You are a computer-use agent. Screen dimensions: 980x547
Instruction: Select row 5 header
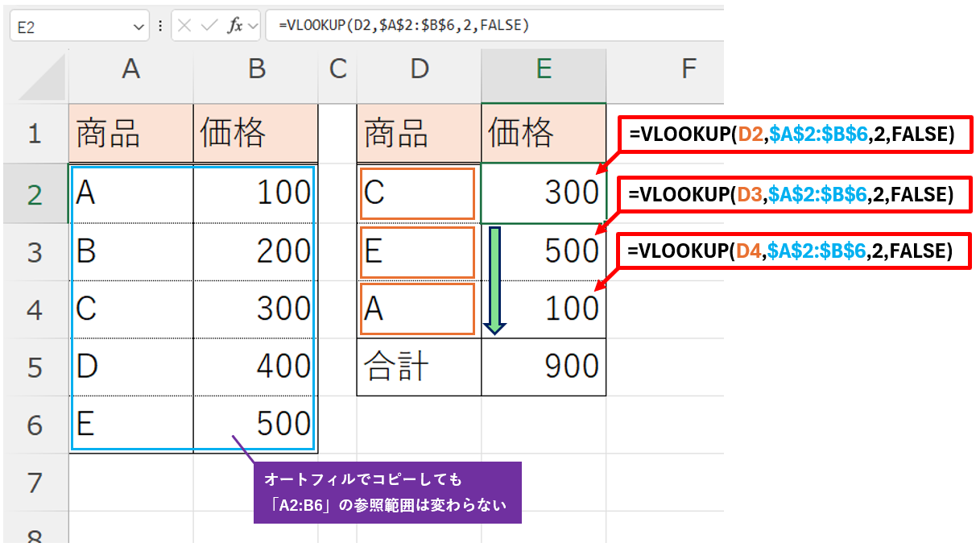pos(34,367)
